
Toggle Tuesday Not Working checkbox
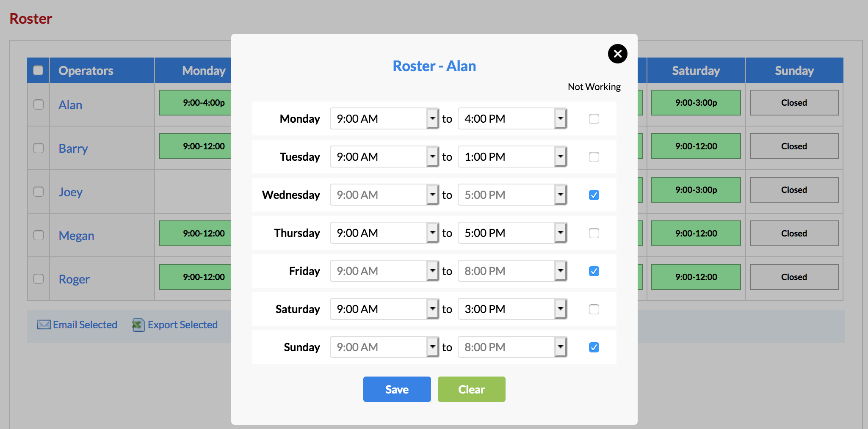tap(594, 157)
